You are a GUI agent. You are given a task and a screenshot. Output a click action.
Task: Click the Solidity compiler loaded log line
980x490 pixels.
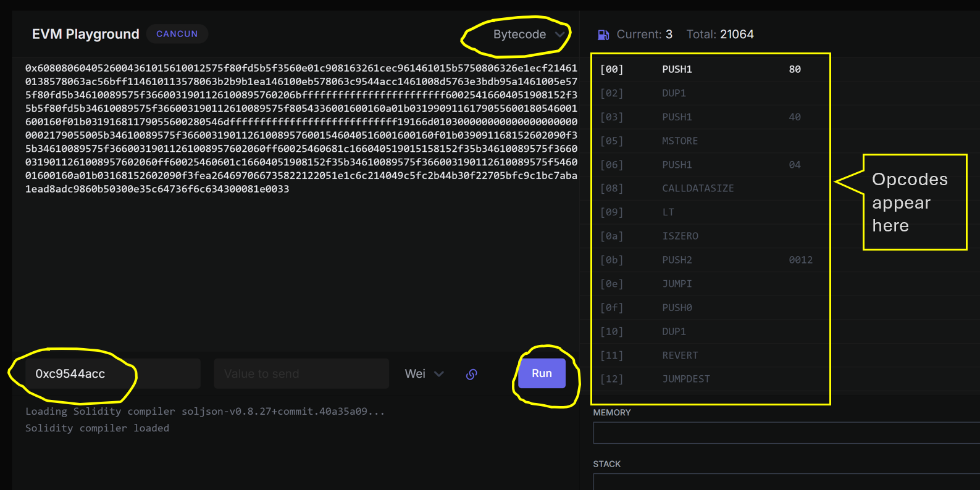[97, 428]
